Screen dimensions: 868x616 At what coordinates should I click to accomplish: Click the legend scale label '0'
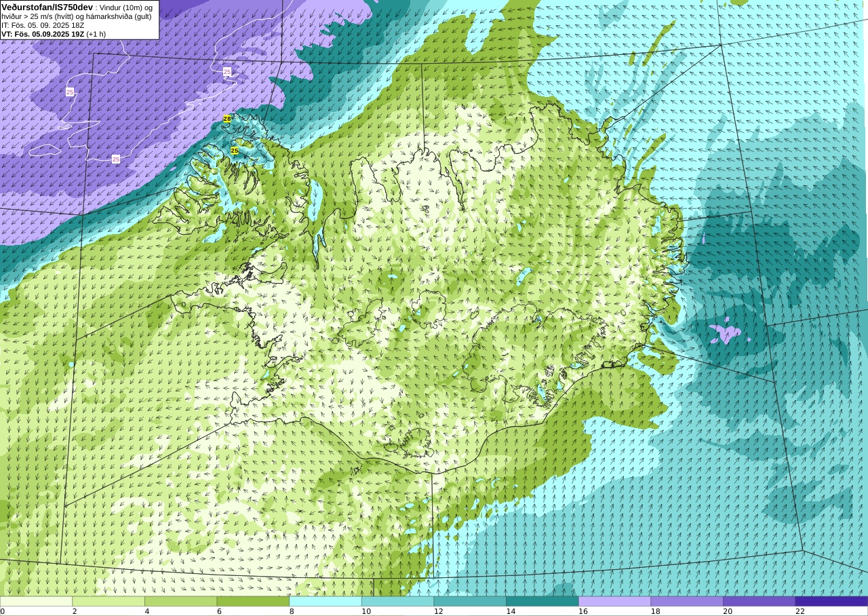pyautogui.click(x=3, y=611)
